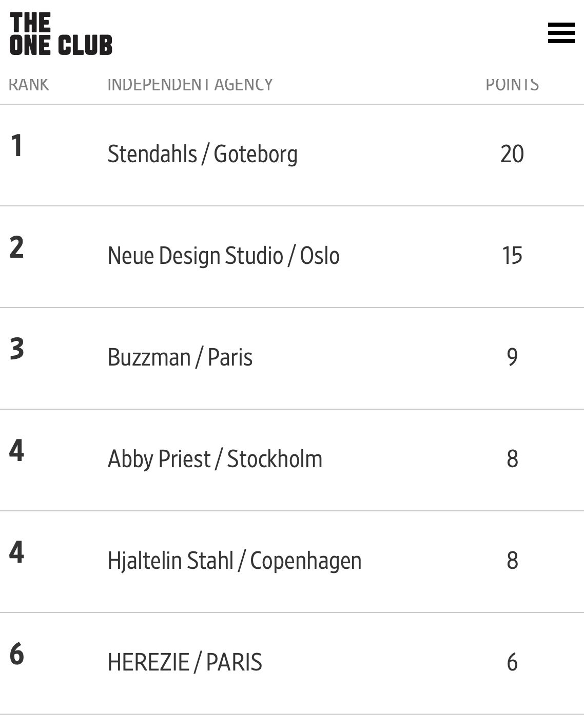The width and height of the screenshot is (584, 728).
Task: Open Stendahls / Goteborg agency entry
Action: [202, 154]
